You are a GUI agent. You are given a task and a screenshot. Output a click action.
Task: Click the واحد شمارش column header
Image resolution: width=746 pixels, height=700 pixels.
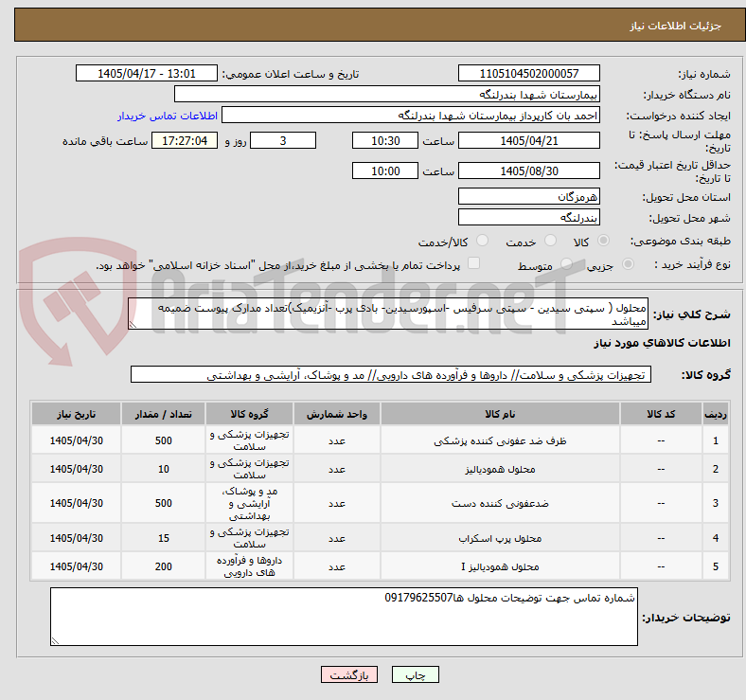[337, 414]
